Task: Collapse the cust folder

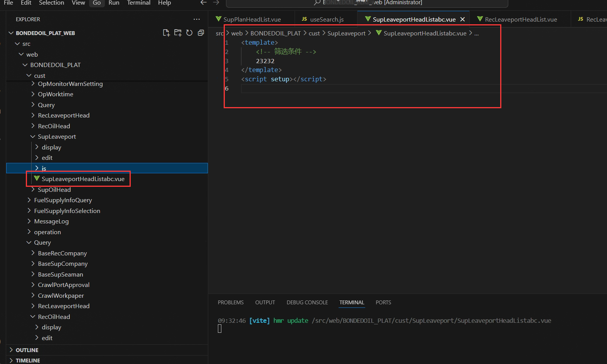Action: pyautogui.click(x=107, y=75)
